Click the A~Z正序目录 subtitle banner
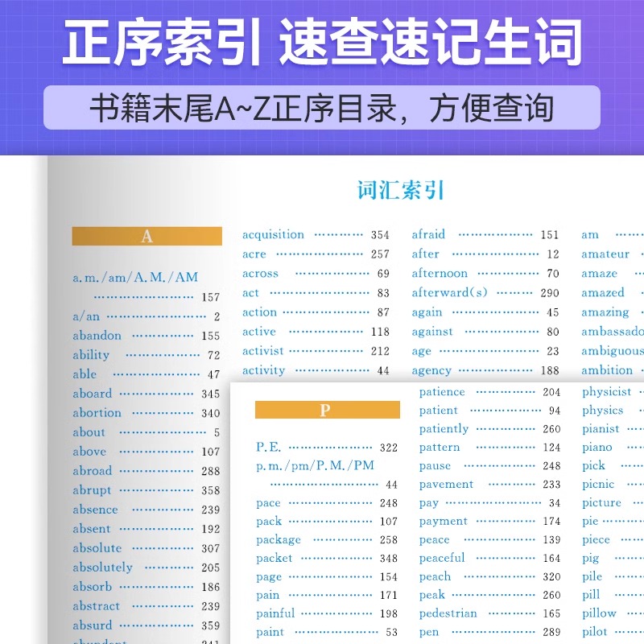The width and height of the screenshot is (644, 644). [x=322, y=108]
